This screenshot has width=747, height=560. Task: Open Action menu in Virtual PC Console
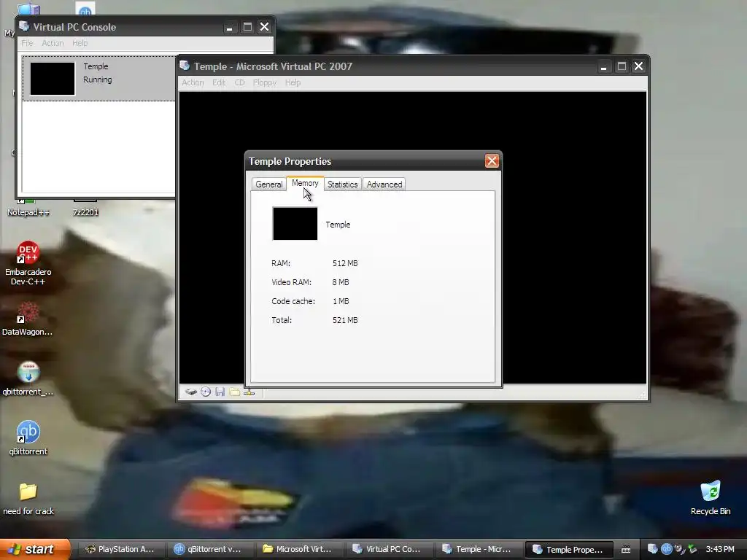pyautogui.click(x=53, y=43)
